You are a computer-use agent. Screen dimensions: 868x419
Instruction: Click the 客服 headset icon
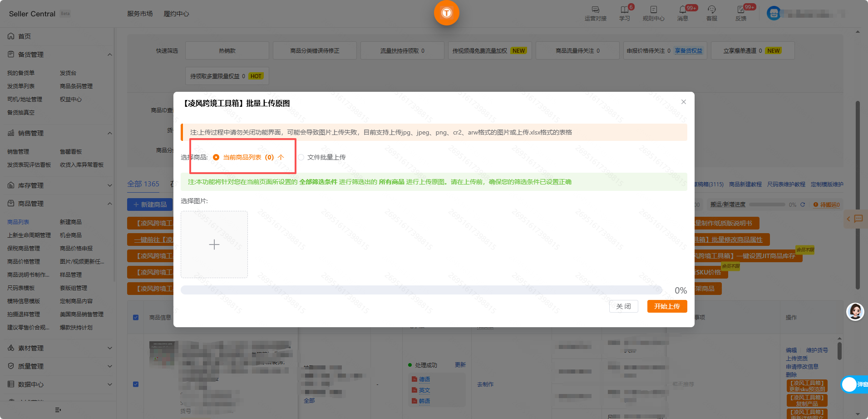[x=711, y=10]
